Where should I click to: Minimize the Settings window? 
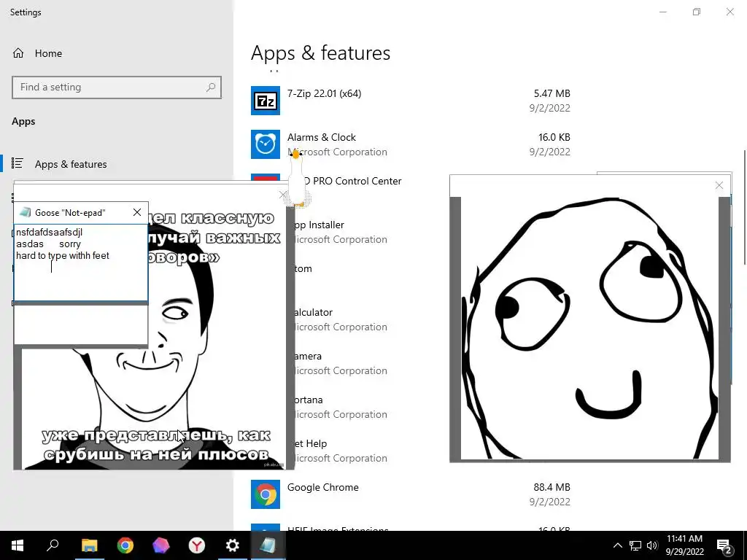coord(662,12)
